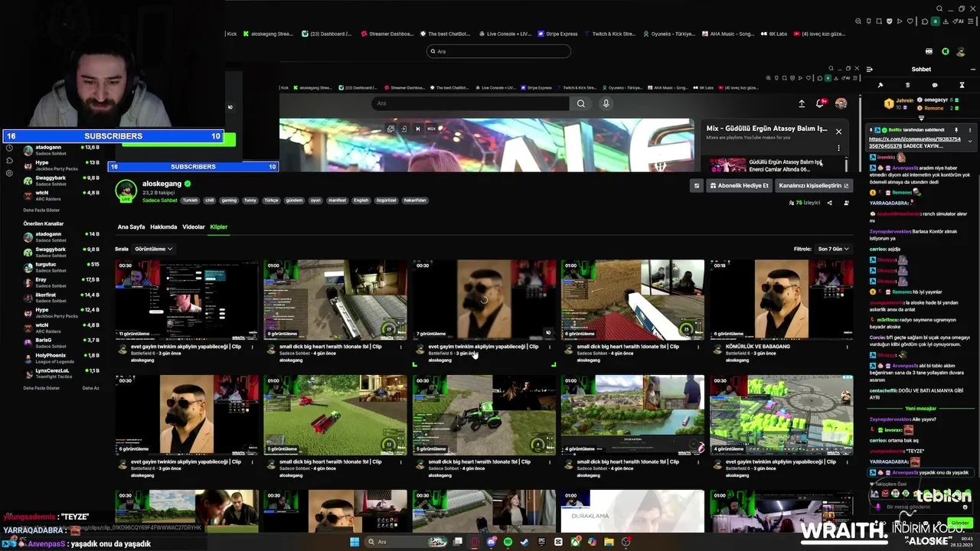Open the emoji picker in chat input

coord(964,507)
